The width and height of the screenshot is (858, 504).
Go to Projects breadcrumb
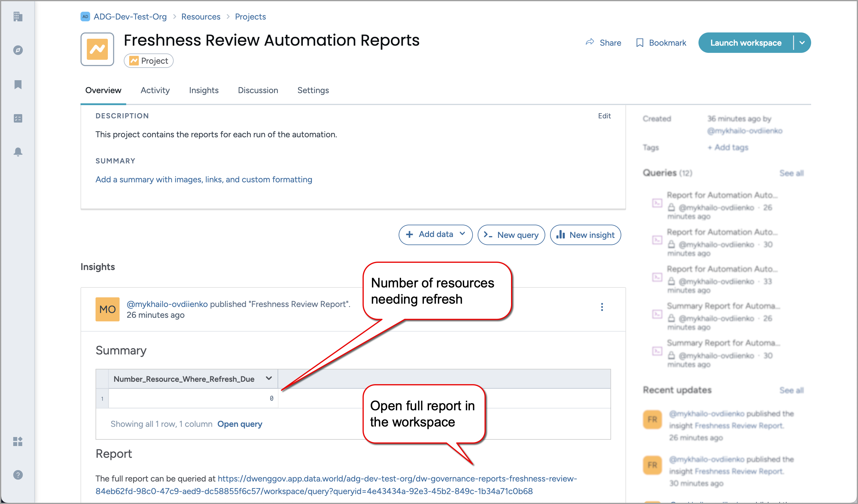coord(250,16)
